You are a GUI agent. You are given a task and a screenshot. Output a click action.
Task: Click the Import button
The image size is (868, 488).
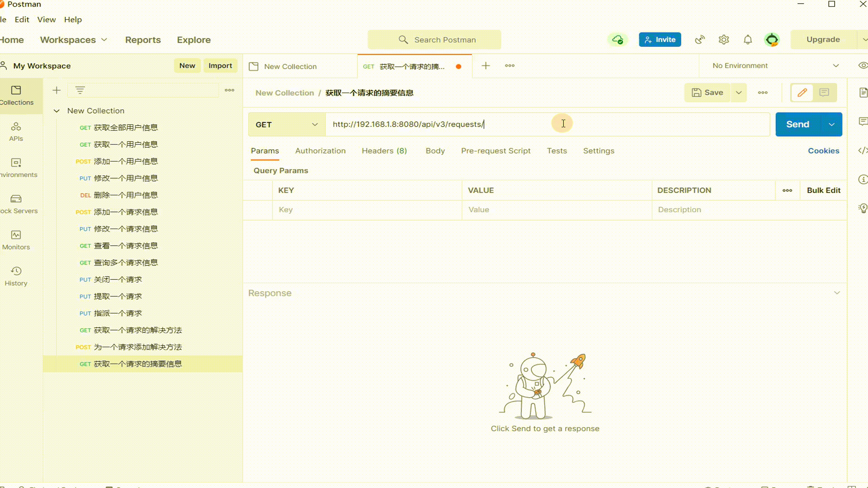tap(220, 66)
